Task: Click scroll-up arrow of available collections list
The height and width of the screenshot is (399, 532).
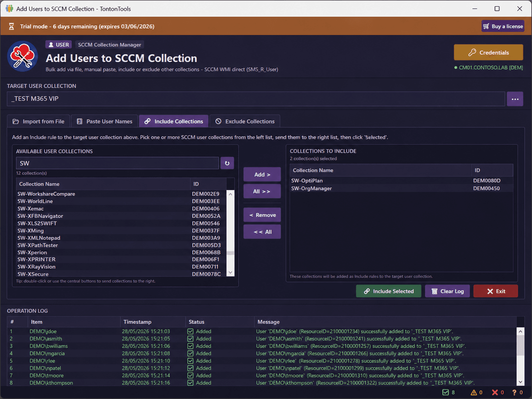Action: click(230, 194)
